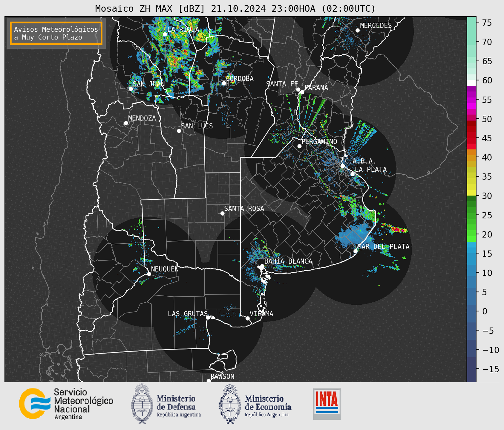Click the SAN JUAN city marker dot
Image resolution: width=504 pixels, height=430 pixels.
131,89
